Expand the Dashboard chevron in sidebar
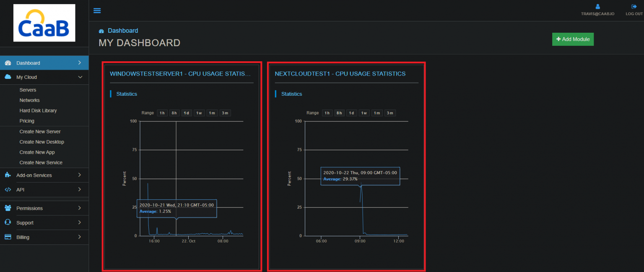Image resolution: width=644 pixels, height=272 pixels. point(80,63)
